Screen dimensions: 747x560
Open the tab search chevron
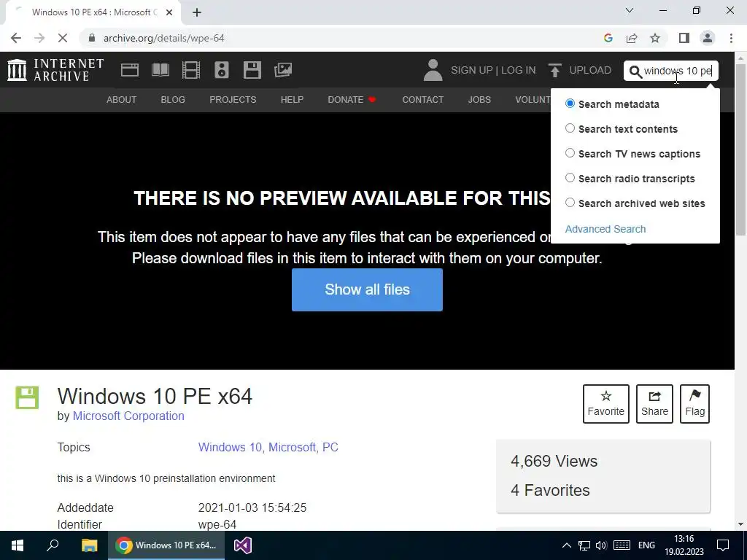630,10
